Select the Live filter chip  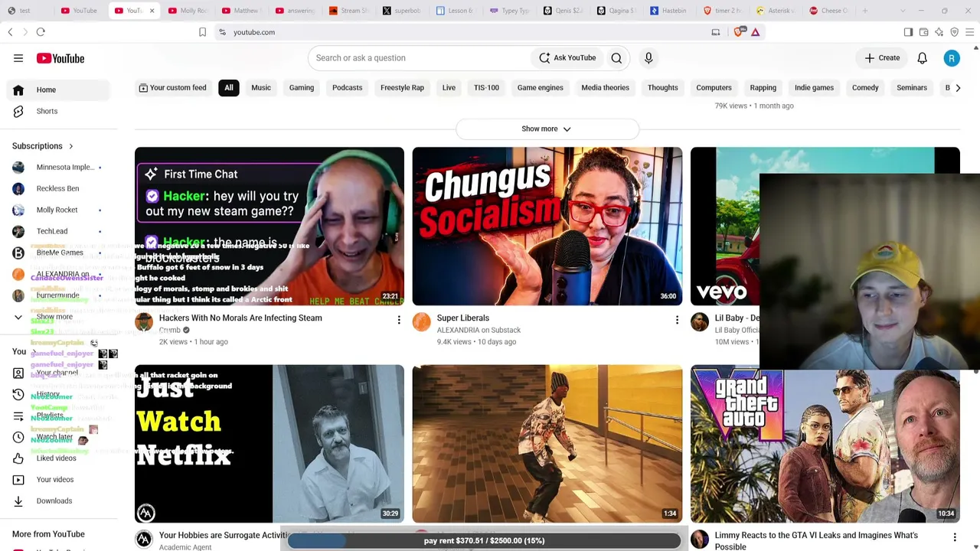point(449,88)
